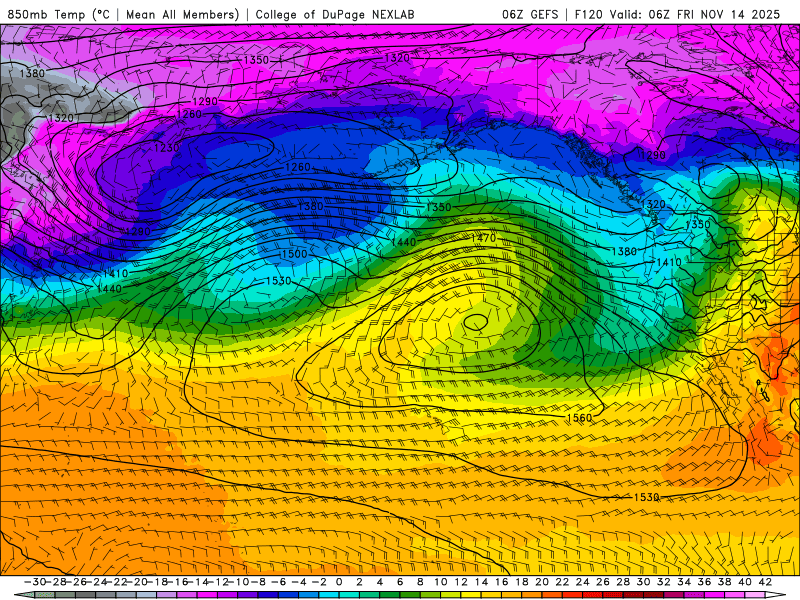Click the positive 8 color scale label
800x600 pixels.
[x=420, y=582]
